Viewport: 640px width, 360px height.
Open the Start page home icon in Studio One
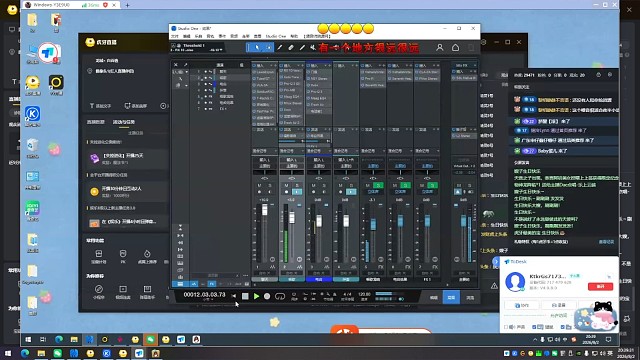pos(455,48)
